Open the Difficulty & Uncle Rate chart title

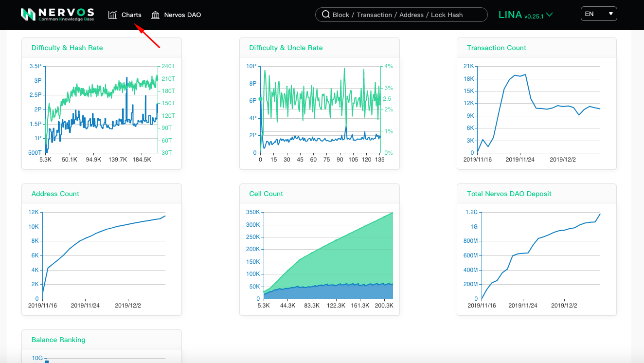point(286,48)
